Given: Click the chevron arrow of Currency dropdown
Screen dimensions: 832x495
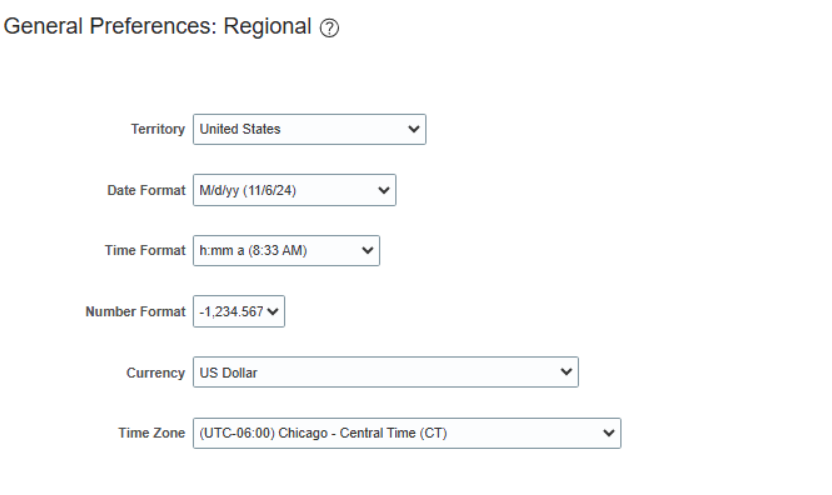Looking at the screenshot, I should (x=566, y=372).
